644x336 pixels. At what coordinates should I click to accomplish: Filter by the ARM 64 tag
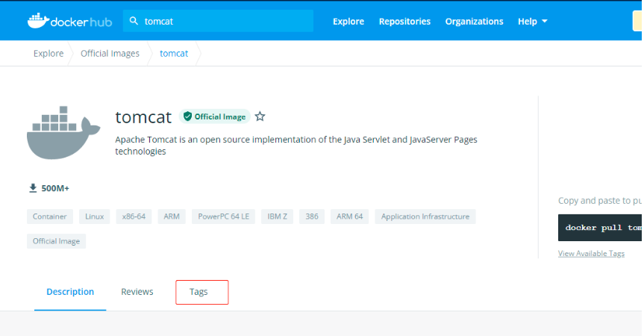point(349,217)
